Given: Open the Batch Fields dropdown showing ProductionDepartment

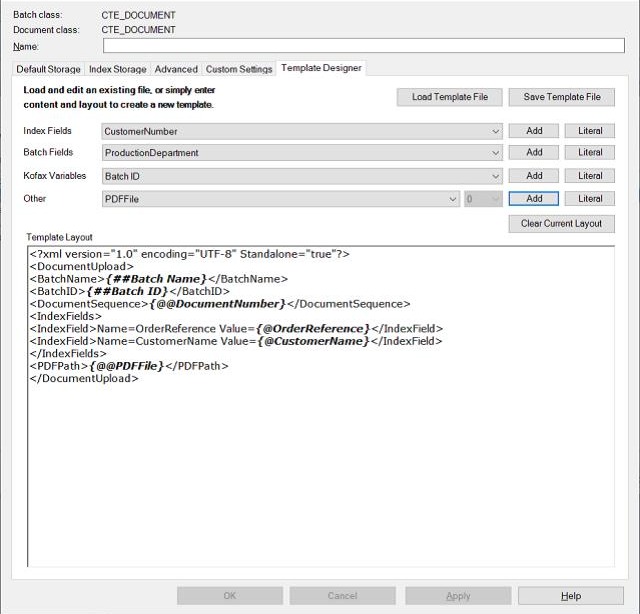Looking at the screenshot, I should pos(302,153).
